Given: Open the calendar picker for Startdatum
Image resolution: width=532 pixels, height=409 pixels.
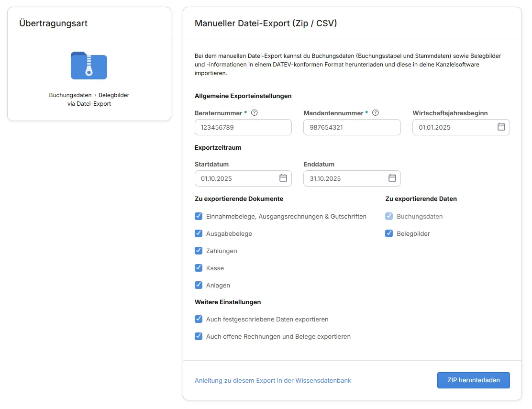Looking at the screenshot, I should pos(283,178).
